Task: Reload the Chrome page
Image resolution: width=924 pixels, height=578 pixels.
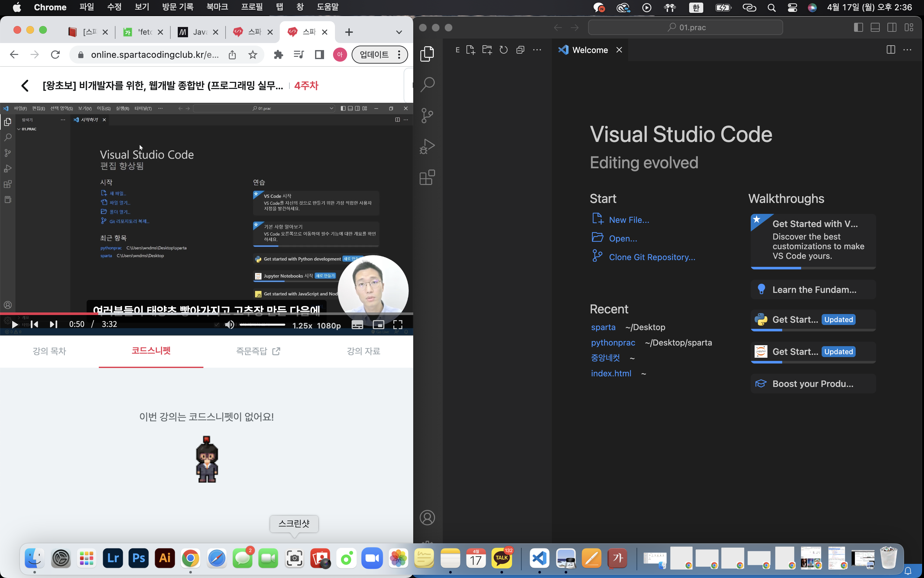Action: pos(56,55)
